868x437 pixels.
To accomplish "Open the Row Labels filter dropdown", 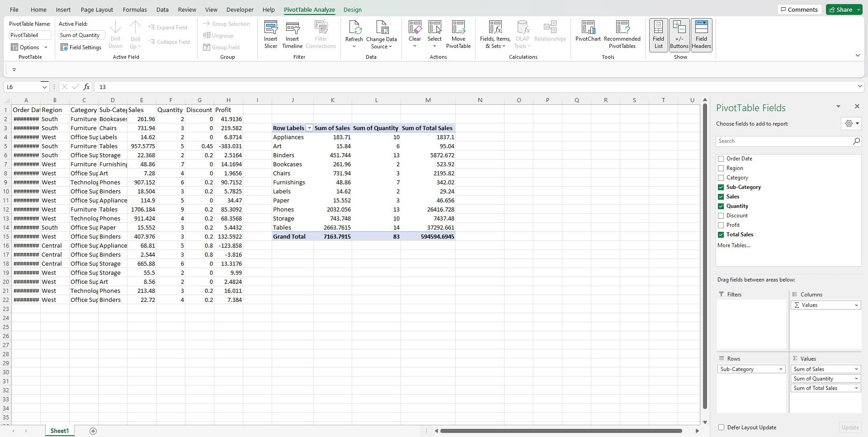I will (x=309, y=128).
